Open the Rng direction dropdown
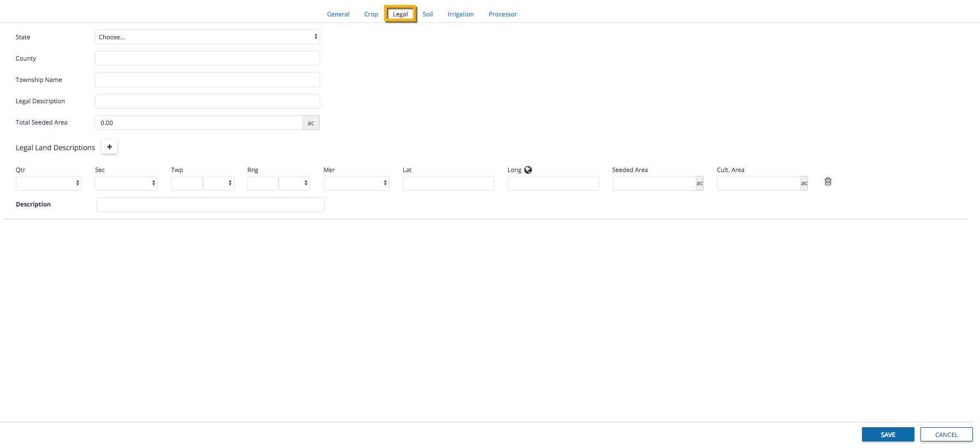Image resolution: width=980 pixels, height=448 pixels. (x=294, y=183)
